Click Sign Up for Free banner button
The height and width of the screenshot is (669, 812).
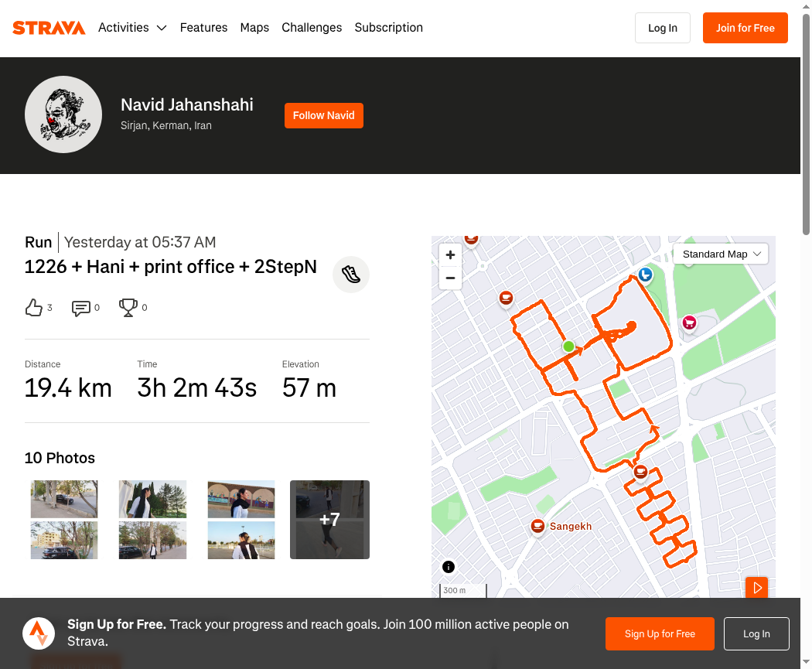click(x=660, y=633)
